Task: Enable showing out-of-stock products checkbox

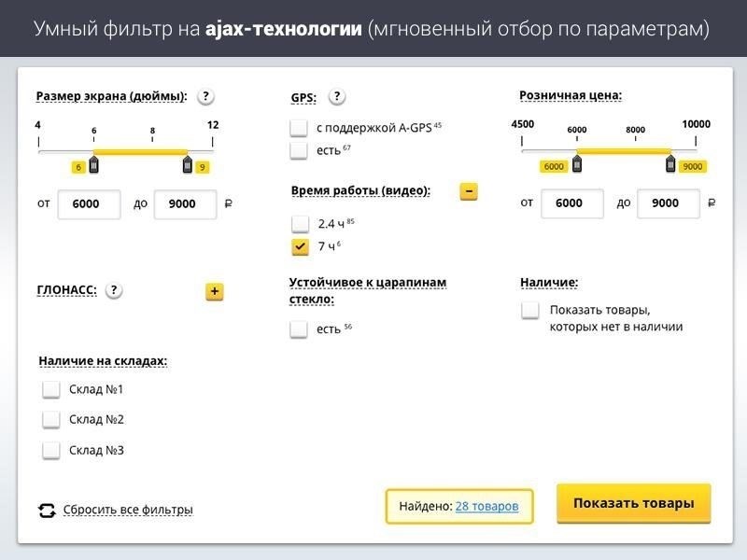Action: point(530,311)
